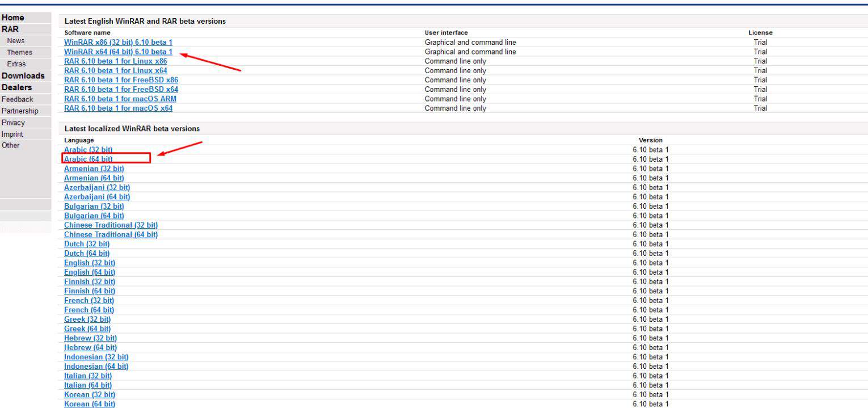This screenshot has height=408, width=868.
Task: Download RAR 6.10 beta 1 for macOS ARM
Action: pos(120,99)
